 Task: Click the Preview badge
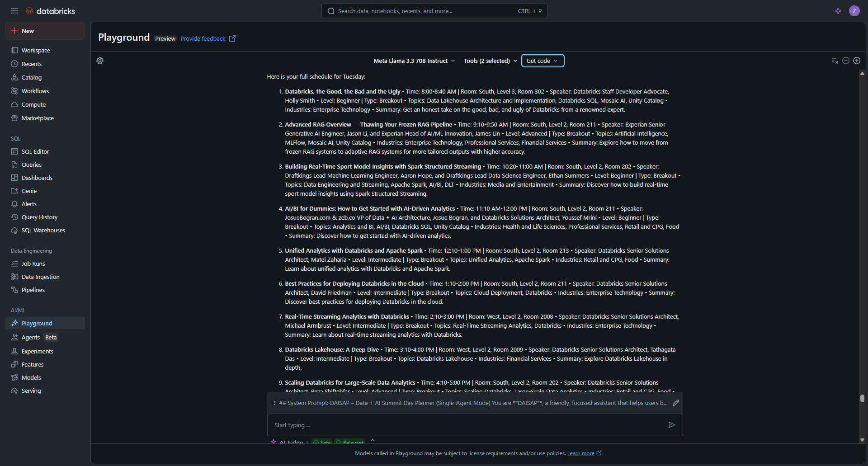pos(165,38)
